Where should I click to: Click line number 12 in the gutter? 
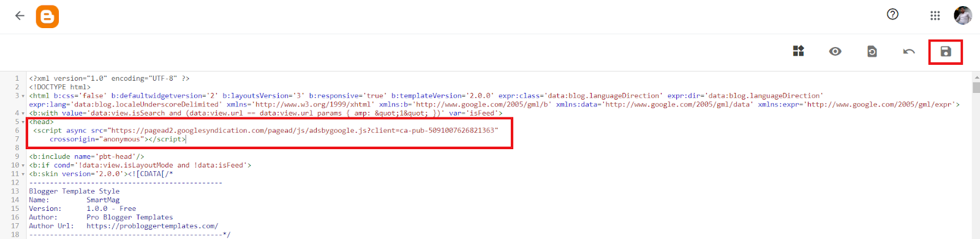pyautogui.click(x=15, y=182)
